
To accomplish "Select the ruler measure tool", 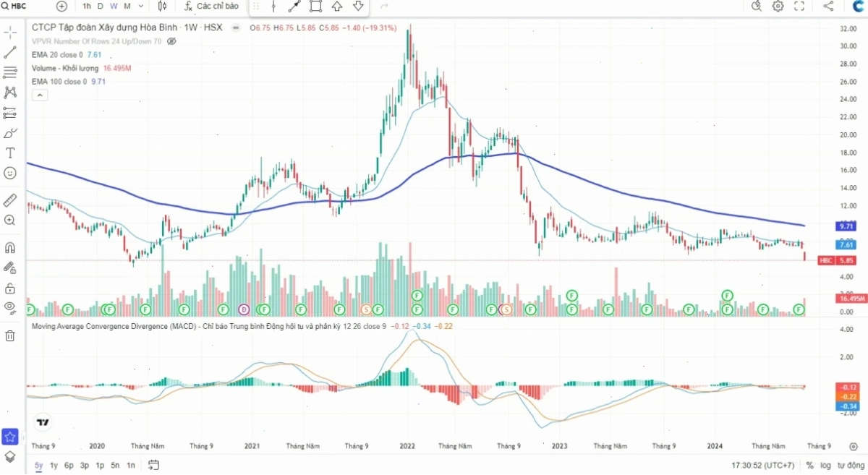I will tap(10, 200).
